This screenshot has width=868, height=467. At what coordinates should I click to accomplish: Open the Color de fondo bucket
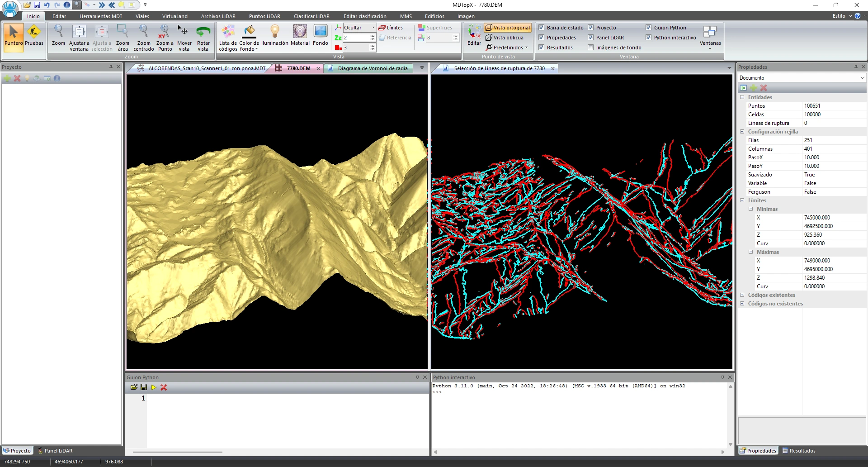pyautogui.click(x=249, y=38)
